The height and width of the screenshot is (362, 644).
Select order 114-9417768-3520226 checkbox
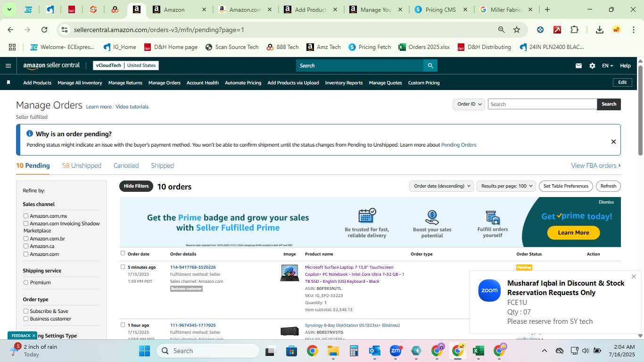click(x=123, y=267)
